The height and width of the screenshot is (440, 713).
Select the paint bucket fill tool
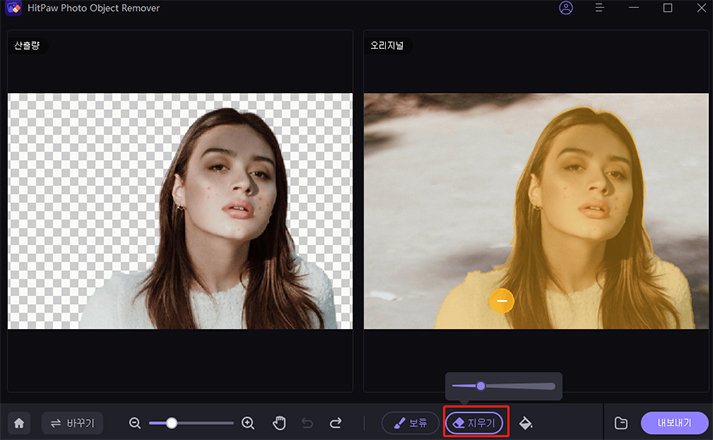click(526, 423)
